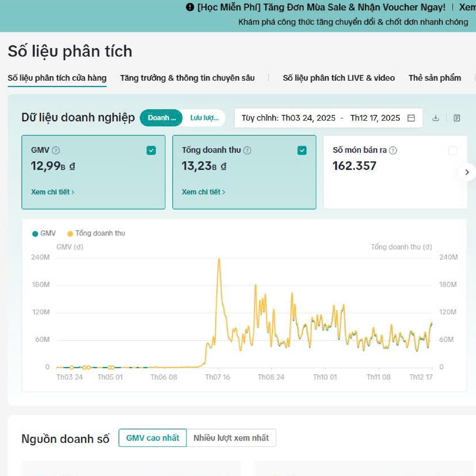
Task: Open Số liệu phân tích LIVE & video tab
Action: pyautogui.click(x=338, y=78)
